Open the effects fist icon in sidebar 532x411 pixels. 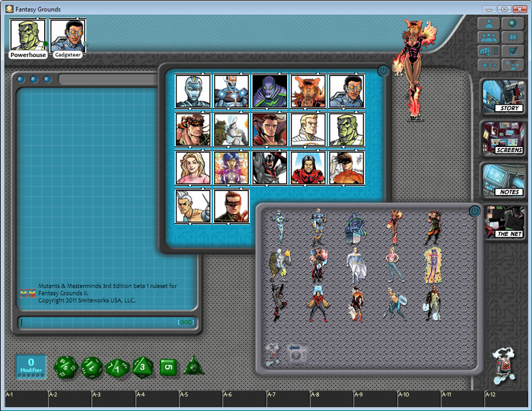tap(489, 51)
